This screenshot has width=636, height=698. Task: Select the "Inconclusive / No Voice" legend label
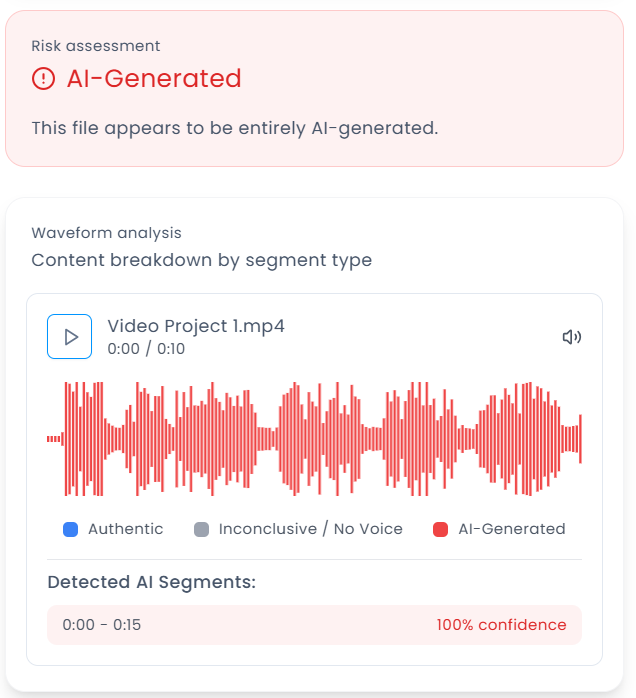[x=310, y=529]
